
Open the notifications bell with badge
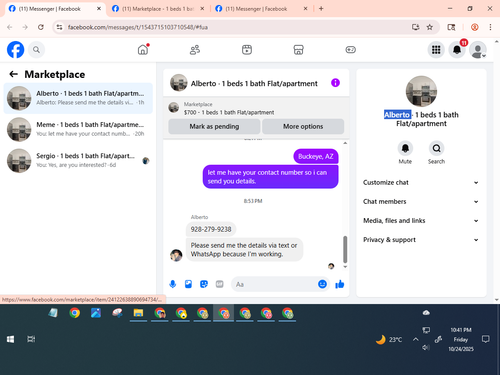457,50
